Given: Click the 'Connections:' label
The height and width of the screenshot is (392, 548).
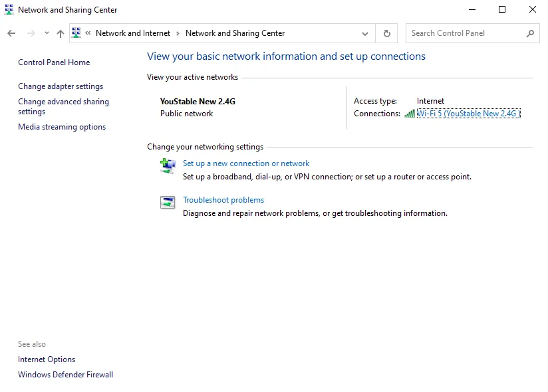Looking at the screenshot, I should pos(376,114).
